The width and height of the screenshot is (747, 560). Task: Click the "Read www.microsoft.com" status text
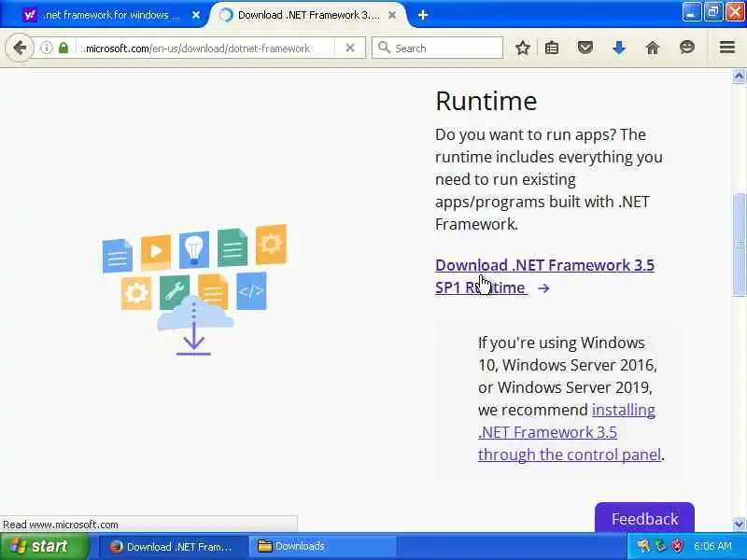tap(61, 525)
